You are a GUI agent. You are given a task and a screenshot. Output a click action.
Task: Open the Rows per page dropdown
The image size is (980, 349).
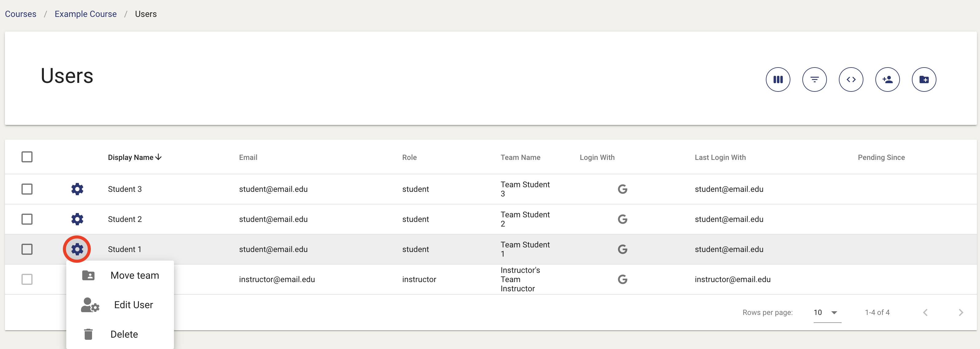point(826,312)
